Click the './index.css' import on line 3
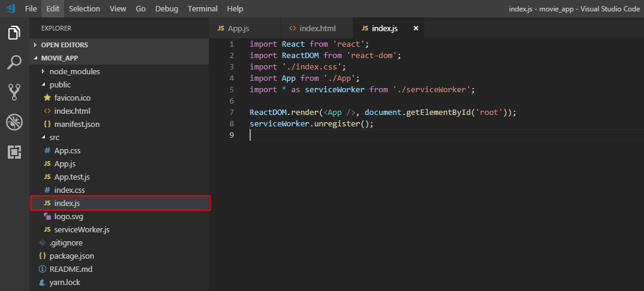Screen dimensions: 644x291 313,66
